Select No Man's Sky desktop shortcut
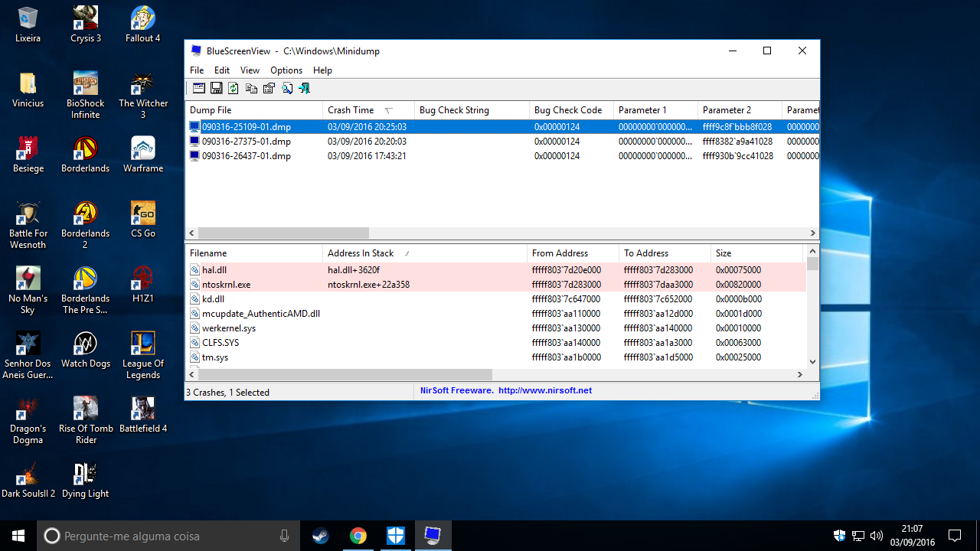Screen dimensions: 980x551 pos(28,290)
